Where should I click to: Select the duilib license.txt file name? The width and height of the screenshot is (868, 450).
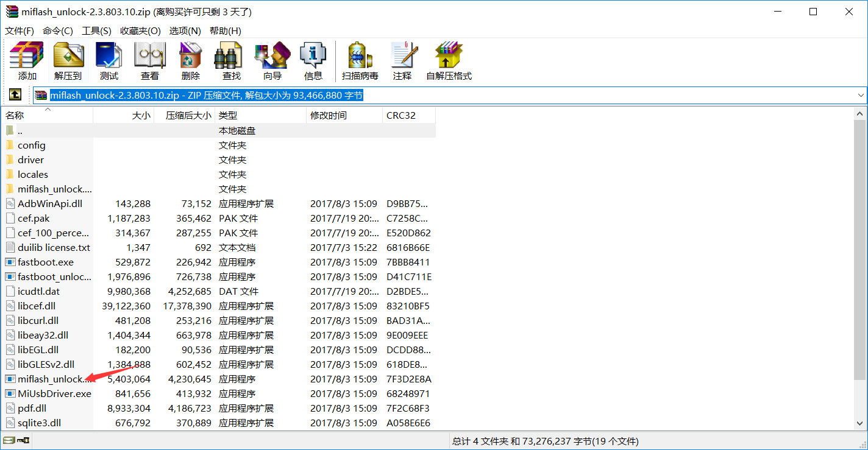[54, 247]
